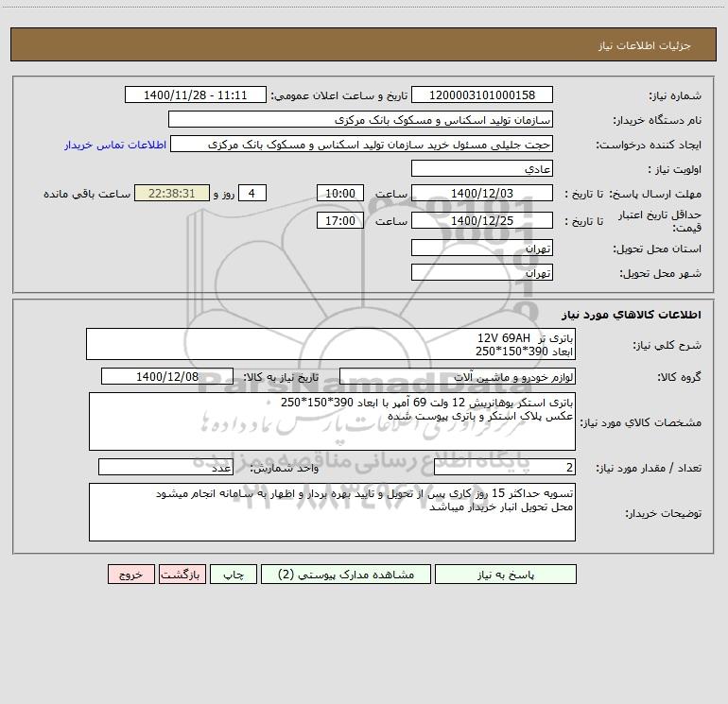Click section heading اطلاعات کالاهای مورد نیاز
Image resolution: width=728 pixels, height=704 pixels.
pyautogui.click(x=631, y=314)
